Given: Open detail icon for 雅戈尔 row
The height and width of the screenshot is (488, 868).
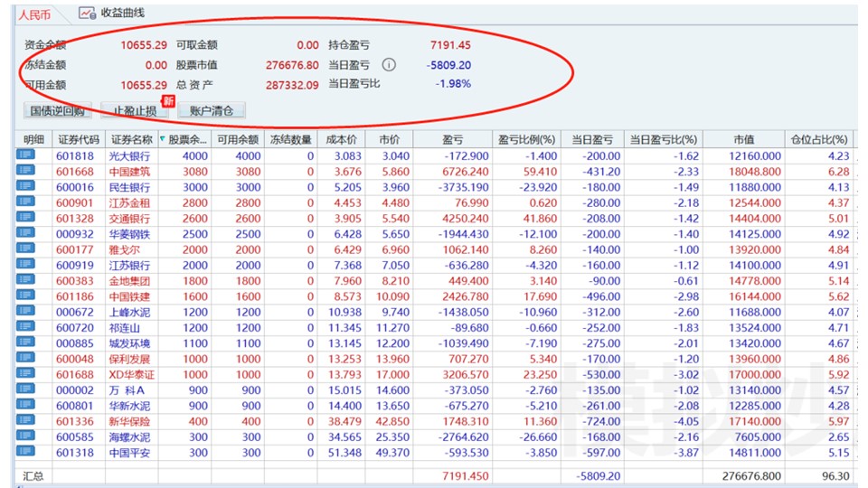Looking at the screenshot, I should pos(25,249).
